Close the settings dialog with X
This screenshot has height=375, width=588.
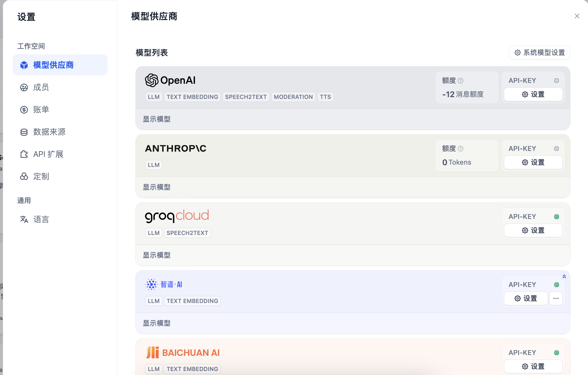577,16
